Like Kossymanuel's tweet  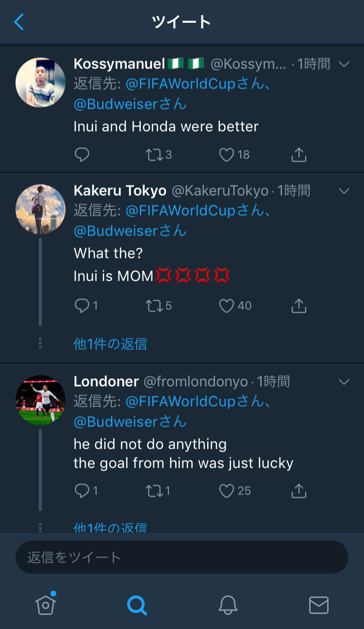227,154
